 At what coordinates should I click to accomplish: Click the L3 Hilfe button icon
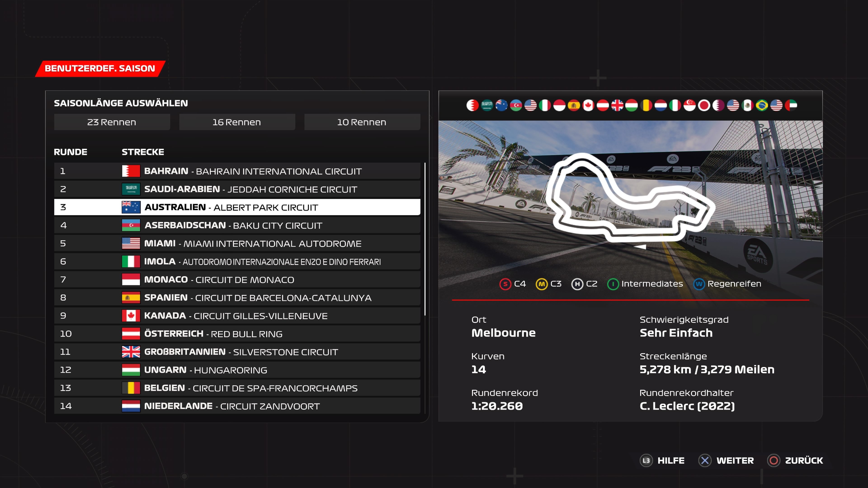pyautogui.click(x=646, y=460)
